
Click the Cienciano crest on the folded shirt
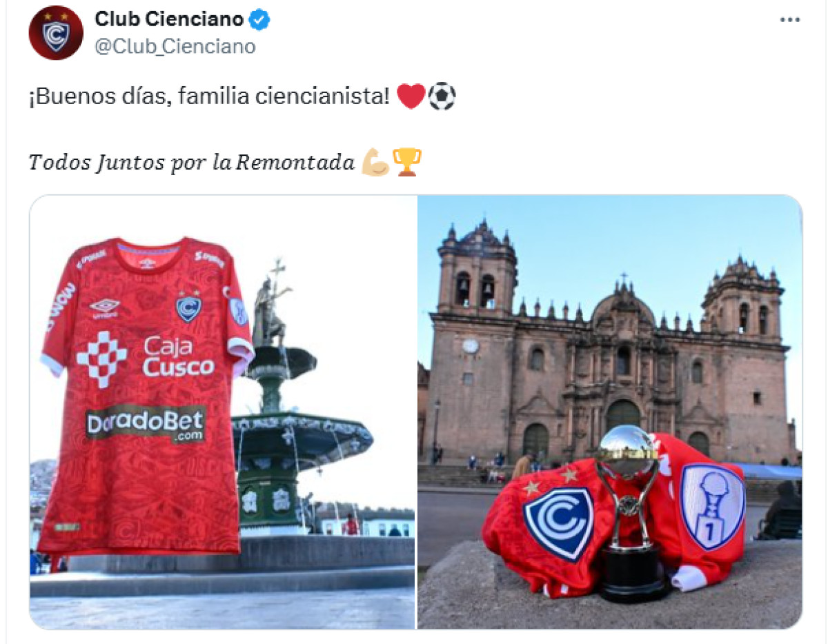point(558,523)
